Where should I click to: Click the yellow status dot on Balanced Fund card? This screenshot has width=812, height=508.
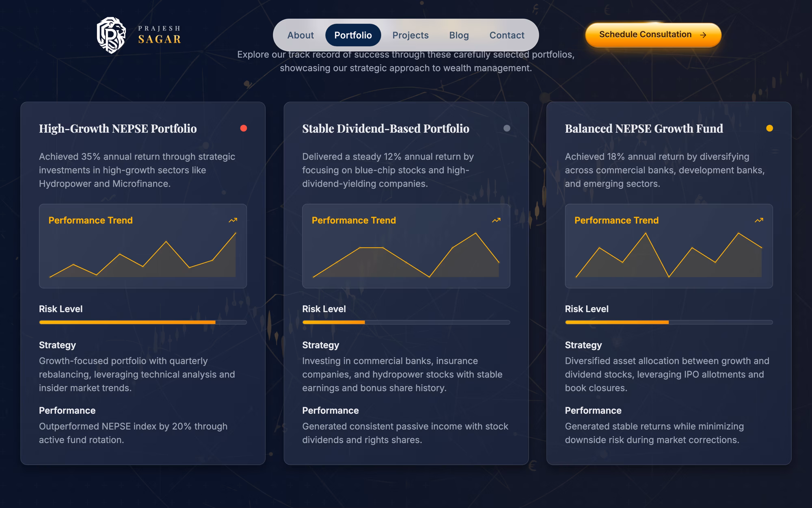point(769,128)
